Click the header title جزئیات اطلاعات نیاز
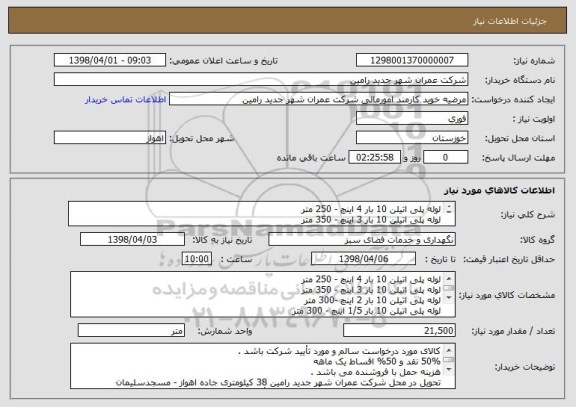 click(510, 21)
